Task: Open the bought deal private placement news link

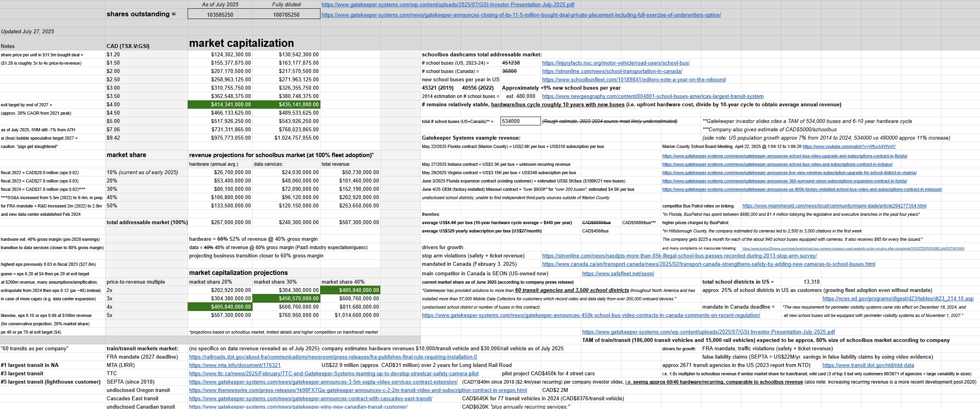Action: 521,15
